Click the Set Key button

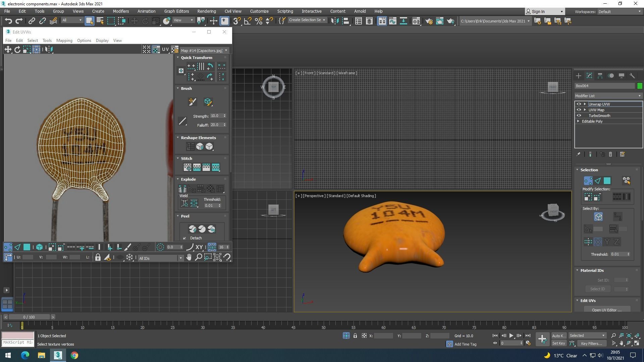coord(558,343)
